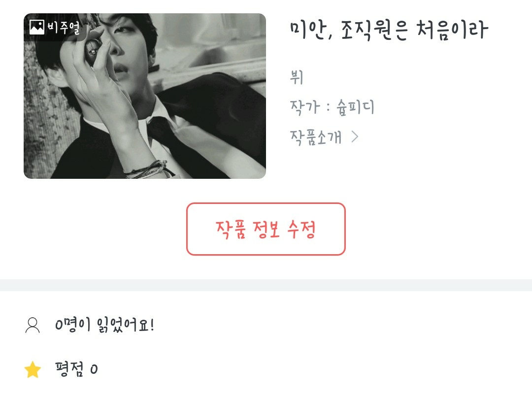Click the person silhouette reader icon

[x=33, y=325]
